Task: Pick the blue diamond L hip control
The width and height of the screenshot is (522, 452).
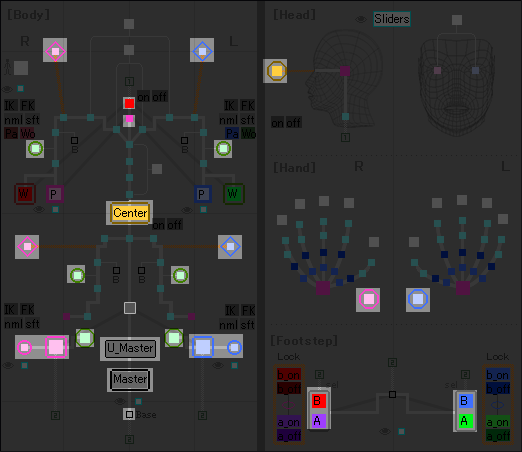Action: tap(230, 247)
